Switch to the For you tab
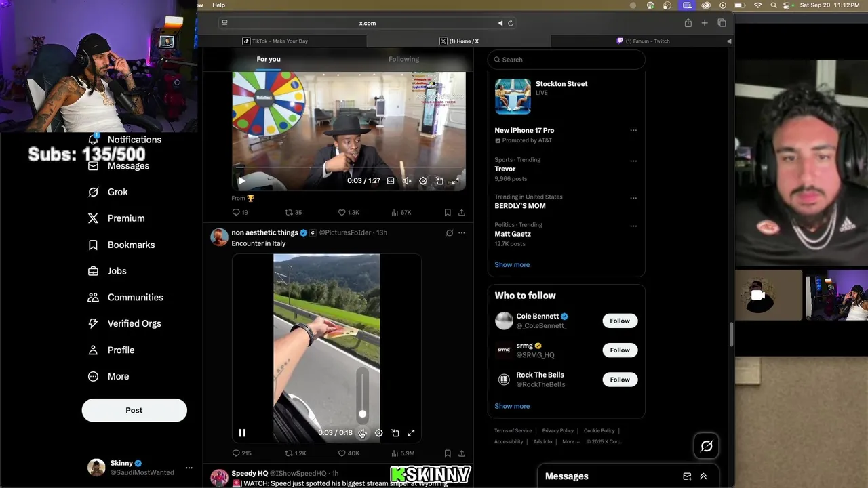The height and width of the screenshot is (488, 868). [269, 59]
